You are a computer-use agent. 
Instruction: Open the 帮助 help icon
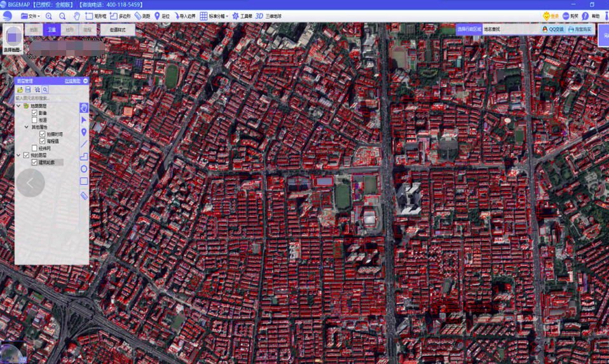585,16
